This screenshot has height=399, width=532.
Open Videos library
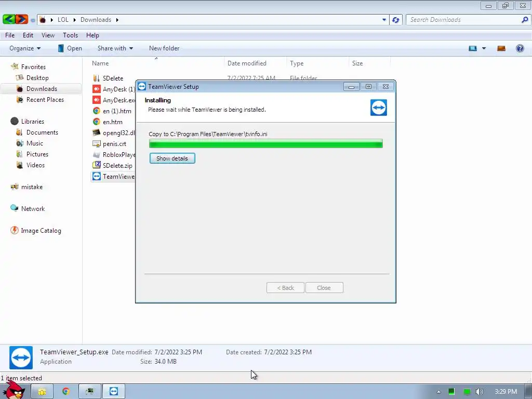click(x=35, y=165)
